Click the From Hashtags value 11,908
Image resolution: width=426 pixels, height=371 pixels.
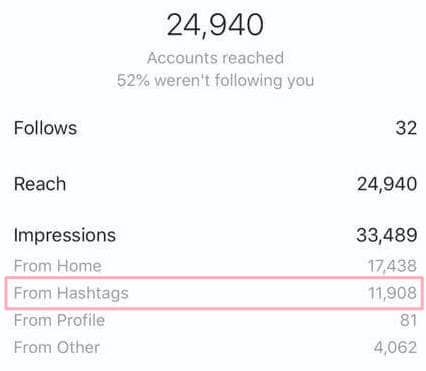[392, 293]
